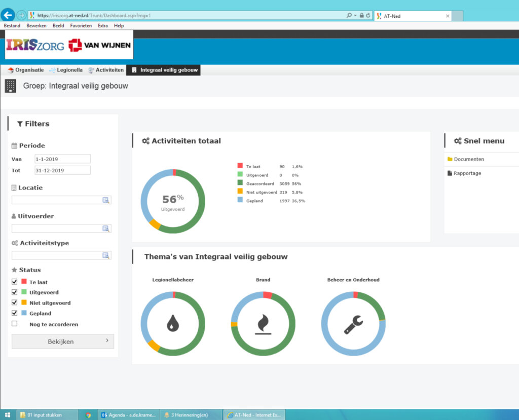Image resolution: width=519 pixels, height=420 pixels.
Task: Click the browser back arrow button
Action: click(8, 15)
